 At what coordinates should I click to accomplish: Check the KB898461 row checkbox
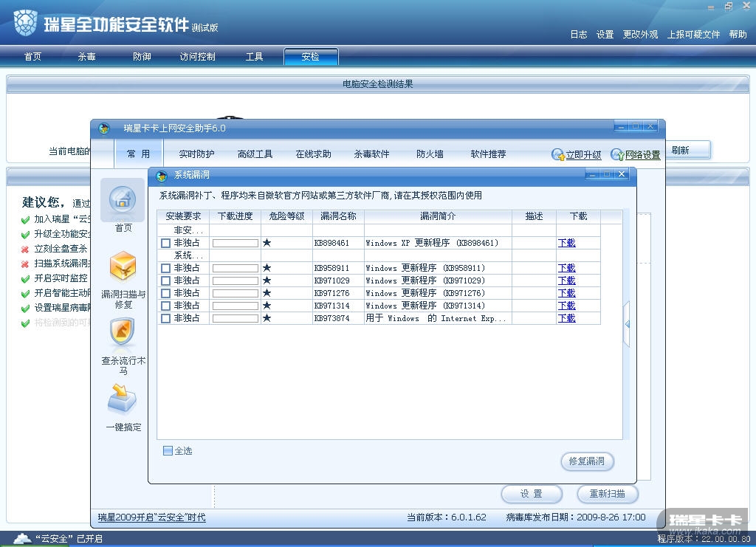166,243
